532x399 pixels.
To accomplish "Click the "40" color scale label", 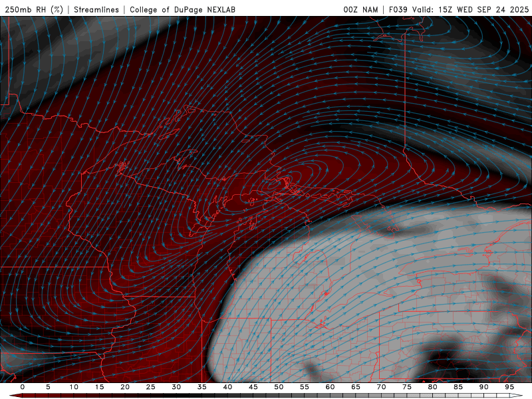I will click(x=227, y=387).
